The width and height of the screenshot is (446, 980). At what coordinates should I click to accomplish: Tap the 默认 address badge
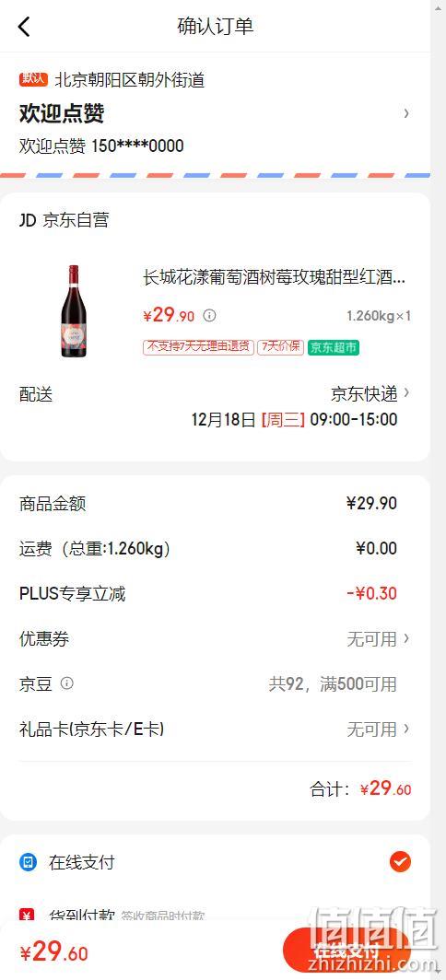(33, 79)
